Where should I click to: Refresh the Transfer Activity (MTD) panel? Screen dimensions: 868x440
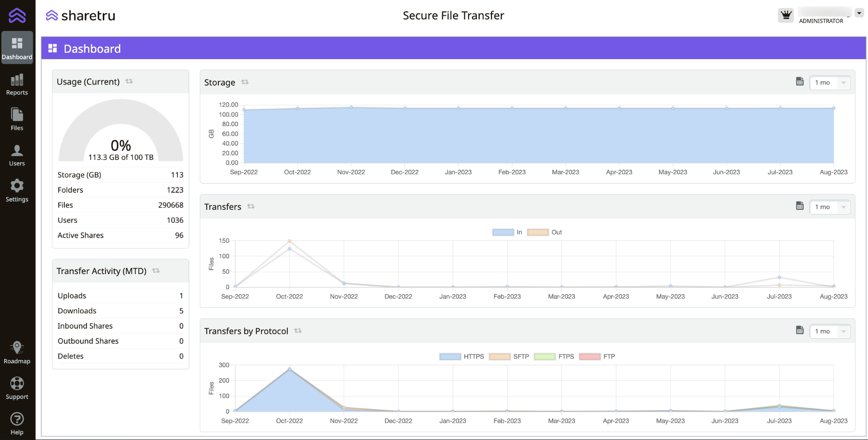click(156, 271)
